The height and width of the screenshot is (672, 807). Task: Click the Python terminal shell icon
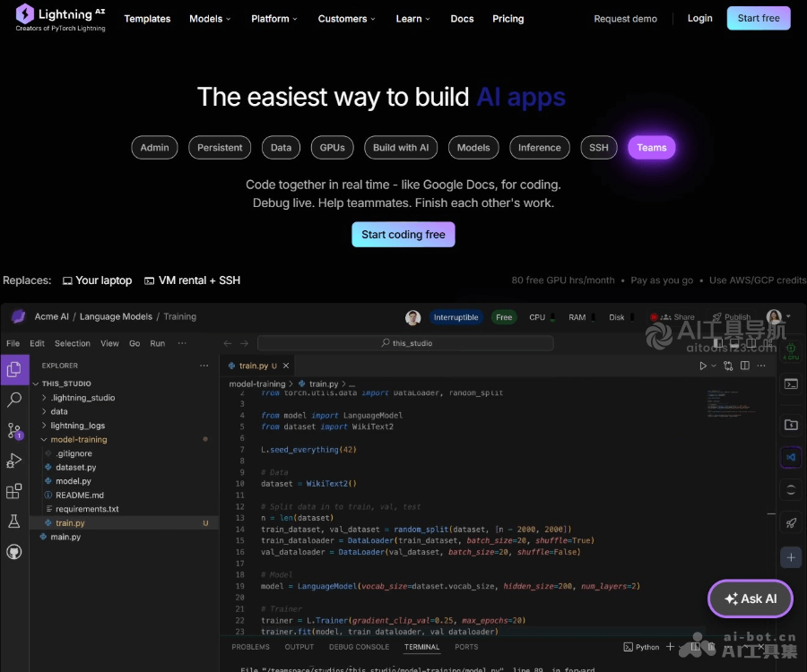pyautogui.click(x=628, y=647)
